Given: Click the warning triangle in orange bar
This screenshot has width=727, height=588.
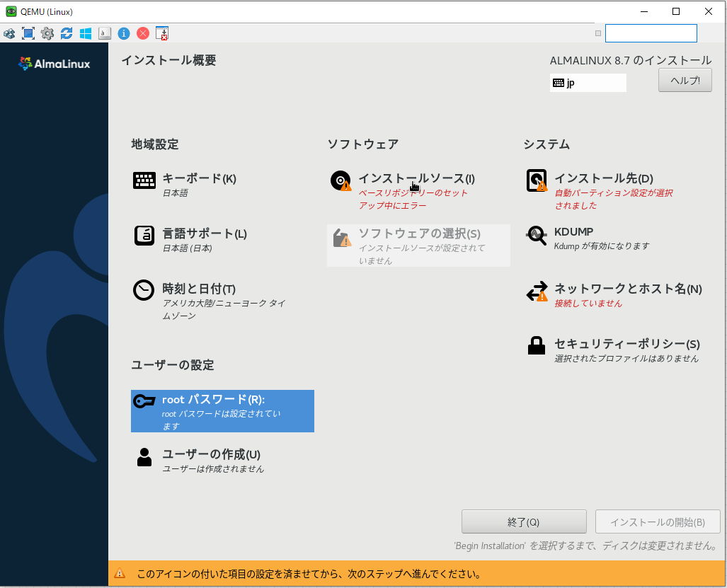Looking at the screenshot, I should click(120, 574).
